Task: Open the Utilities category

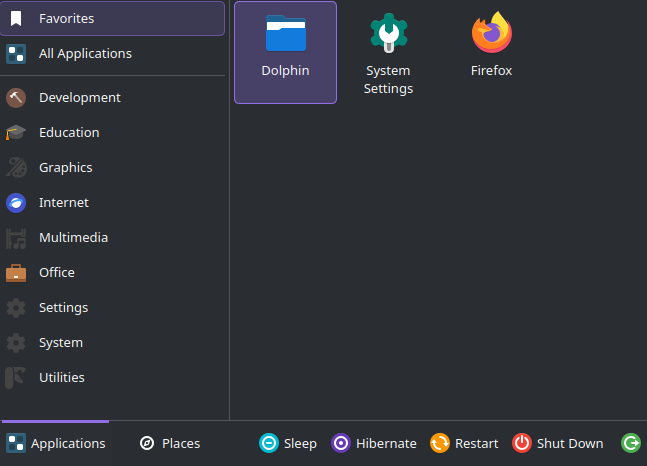Action: point(113,377)
